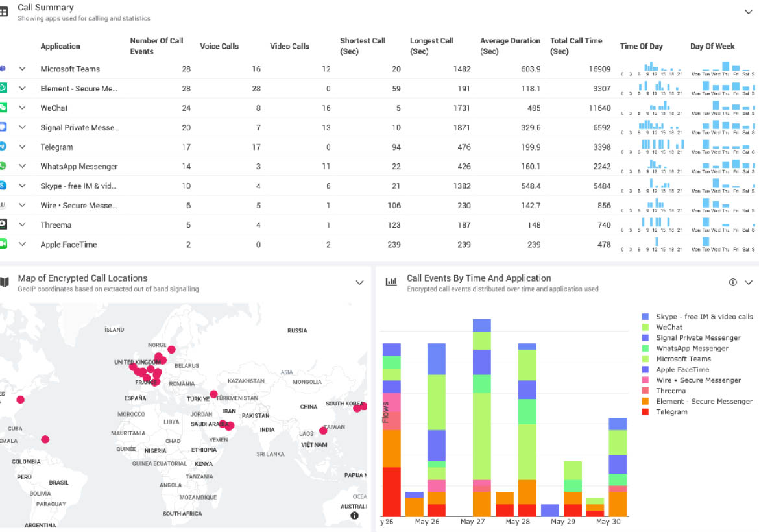Click the WeChat app icon
The image size is (759, 532).
click(3, 108)
